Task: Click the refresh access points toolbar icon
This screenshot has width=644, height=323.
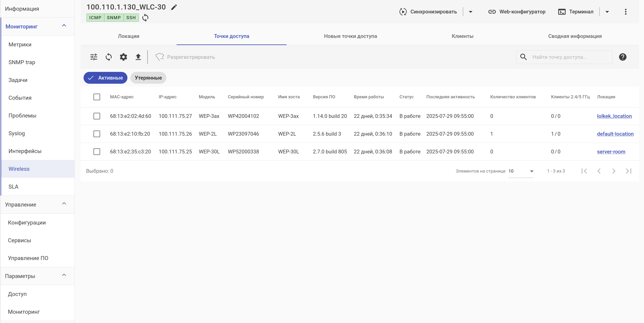Action: pos(108,57)
